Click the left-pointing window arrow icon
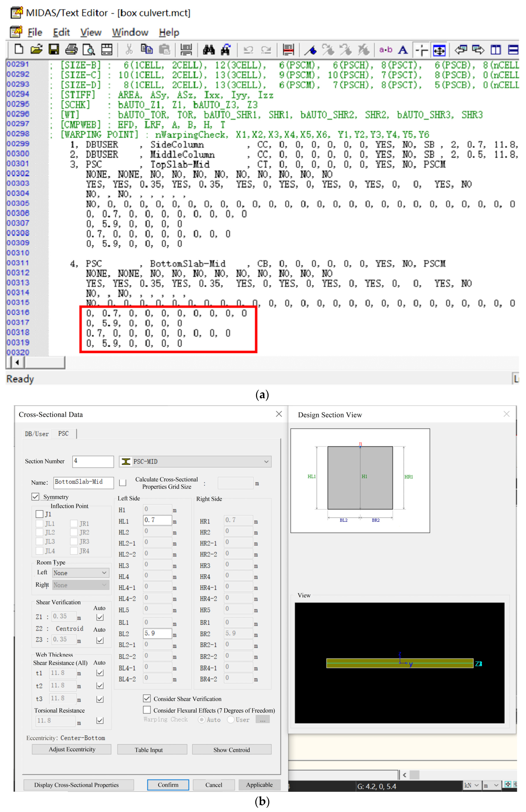The height and width of the screenshot is (812, 526). (461, 50)
